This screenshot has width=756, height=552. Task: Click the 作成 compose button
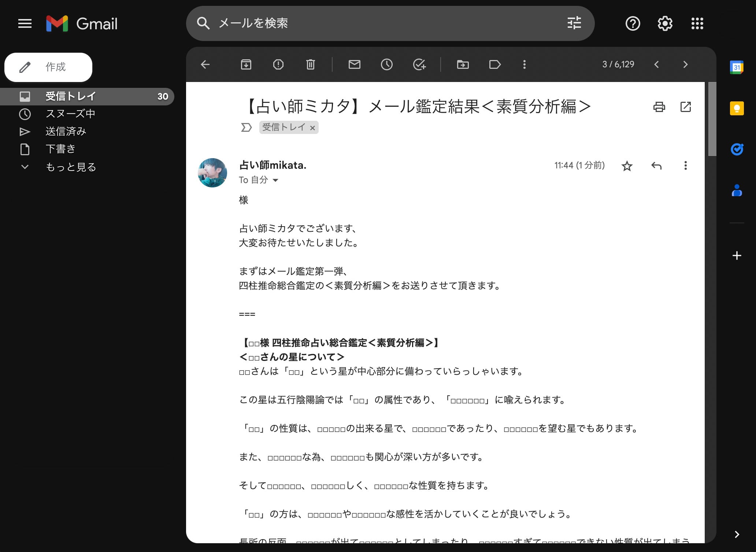pos(48,67)
